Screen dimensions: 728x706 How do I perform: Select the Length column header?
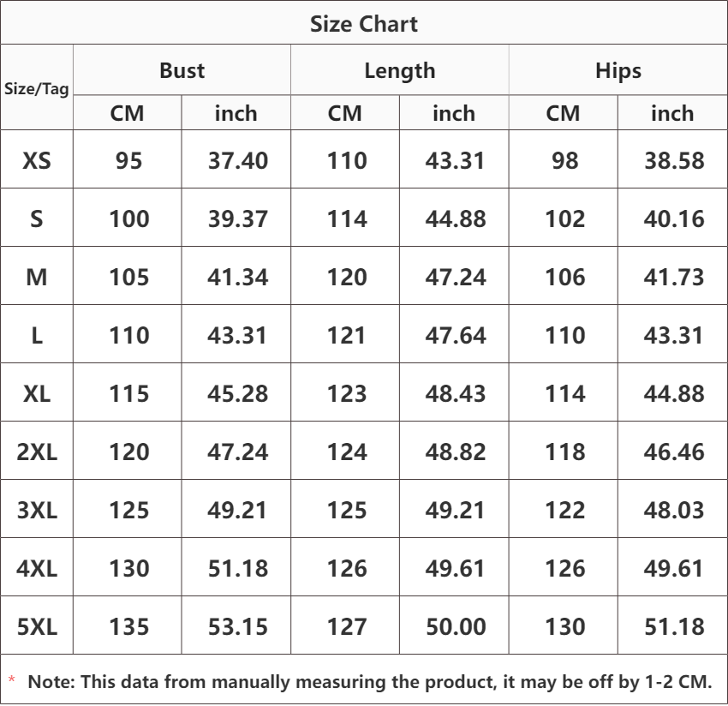click(x=400, y=71)
